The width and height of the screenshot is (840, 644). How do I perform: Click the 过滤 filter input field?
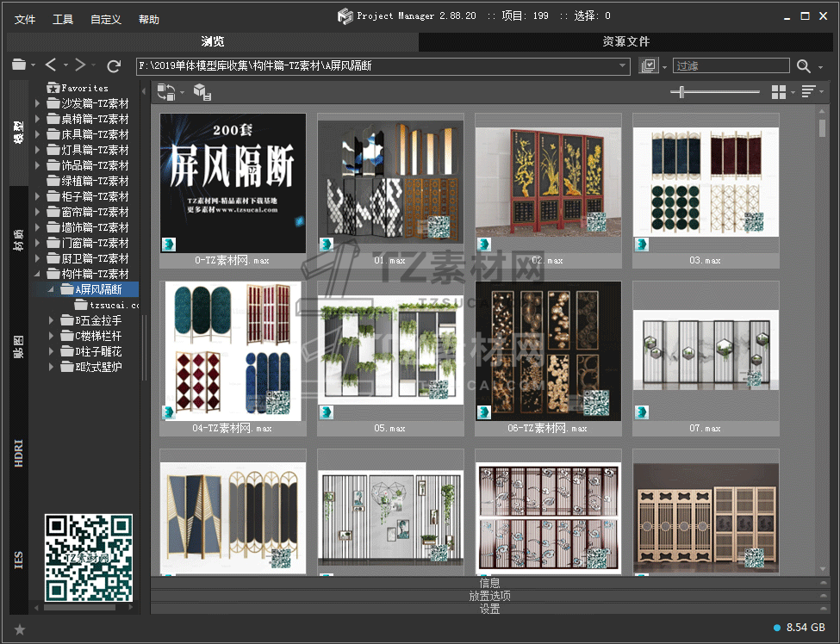click(731, 66)
